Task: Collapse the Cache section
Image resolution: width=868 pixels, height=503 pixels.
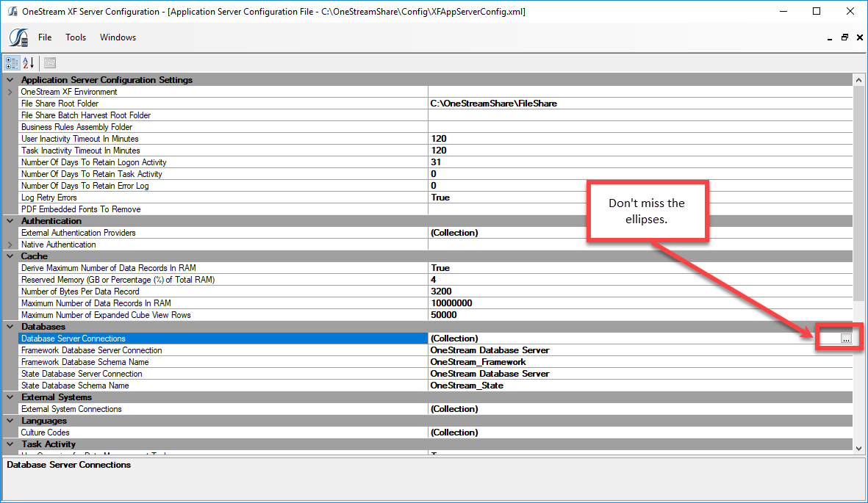Action: [10, 256]
